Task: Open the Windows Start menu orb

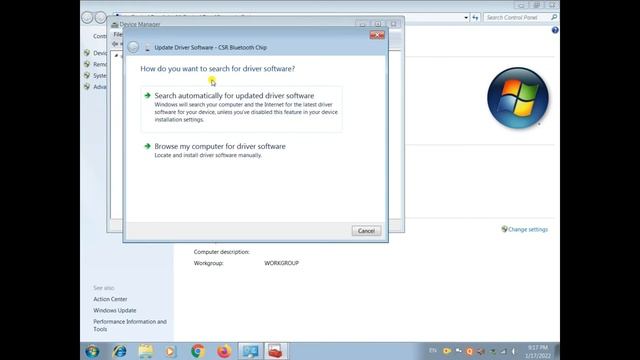Action: [x=92, y=351]
